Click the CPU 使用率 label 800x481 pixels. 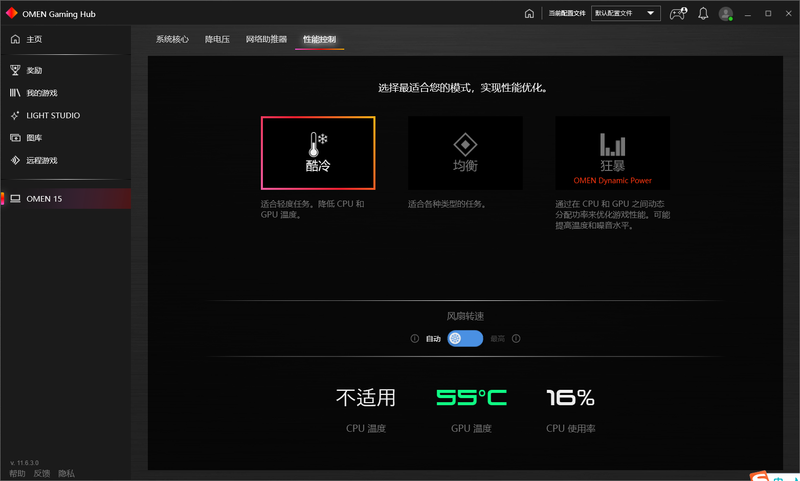(x=570, y=428)
